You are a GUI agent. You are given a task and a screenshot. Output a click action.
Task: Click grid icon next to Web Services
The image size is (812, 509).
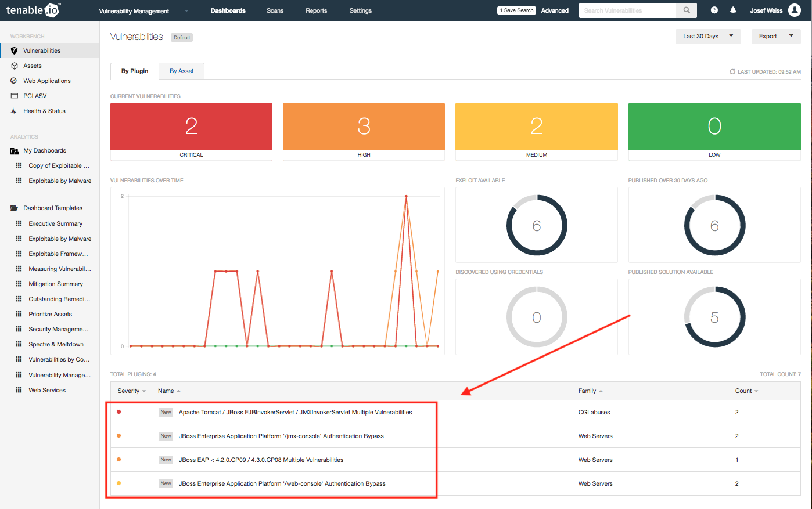click(x=19, y=390)
